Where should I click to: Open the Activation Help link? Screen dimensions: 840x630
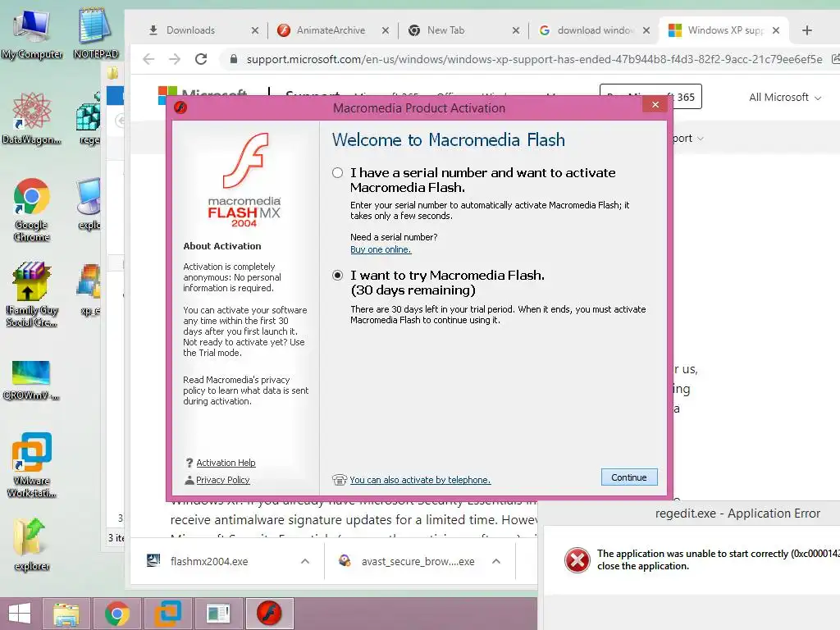[226, 463]
